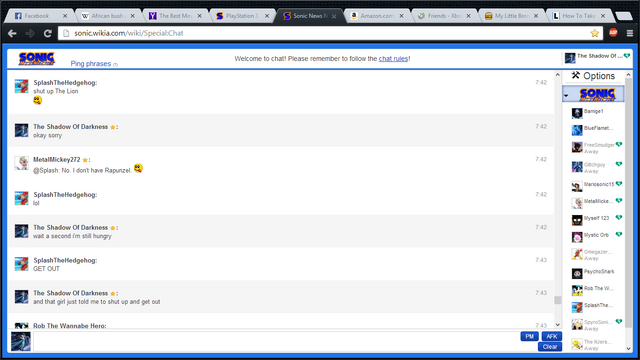Click PsychoShark's avatar in user list

[x=577, y=273]
